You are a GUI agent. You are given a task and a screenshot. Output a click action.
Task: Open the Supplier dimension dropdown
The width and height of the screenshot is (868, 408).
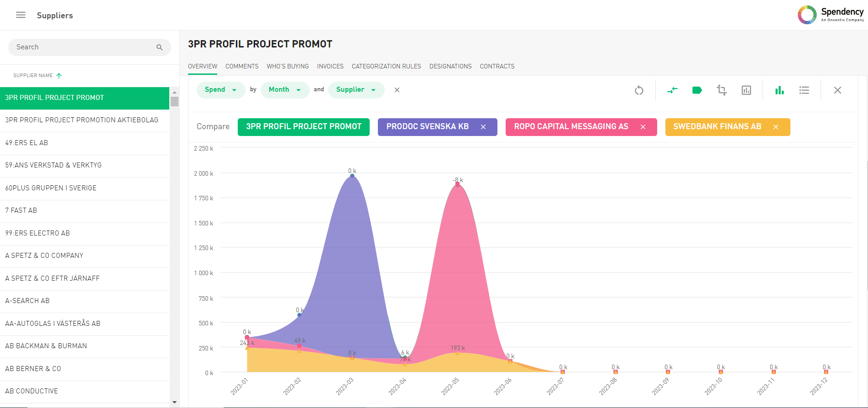point(356,90)
